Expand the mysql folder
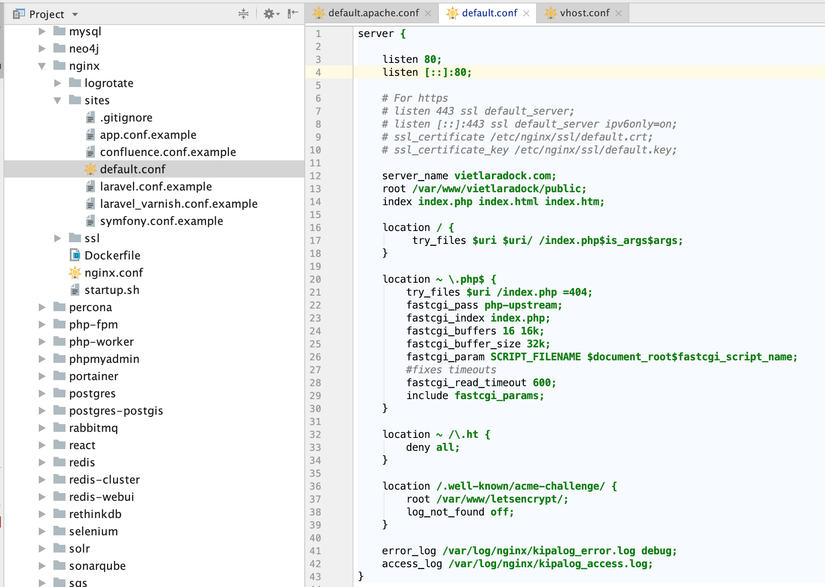 click(43, 32)
